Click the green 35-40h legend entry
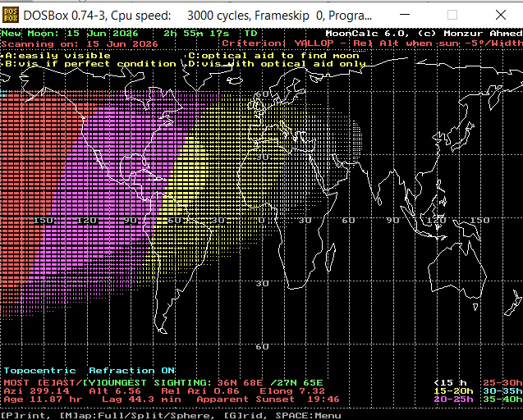The height and width of the screenshot is (420, 523). [x=502, y=399]
